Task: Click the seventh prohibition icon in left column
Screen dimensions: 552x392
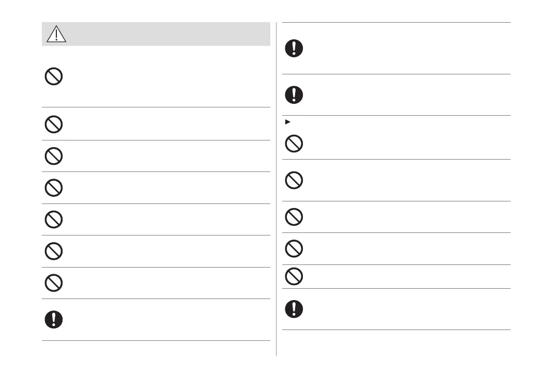Action: 54,284
